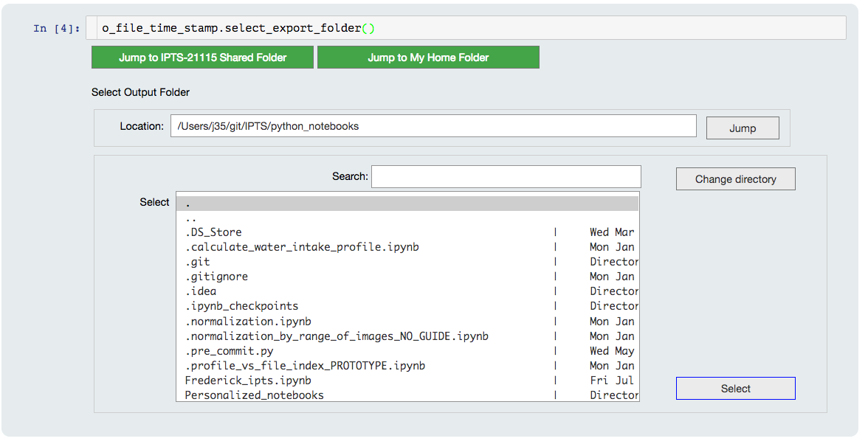
Task: Click Jump to My Home Folder button
Action: (x=428, y=58)
